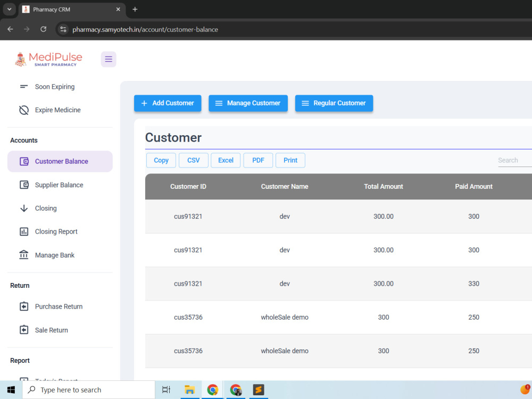This screenshot has width=532, height=399.
Task: Click the Return section heading
Action: (x=20, y=285)
